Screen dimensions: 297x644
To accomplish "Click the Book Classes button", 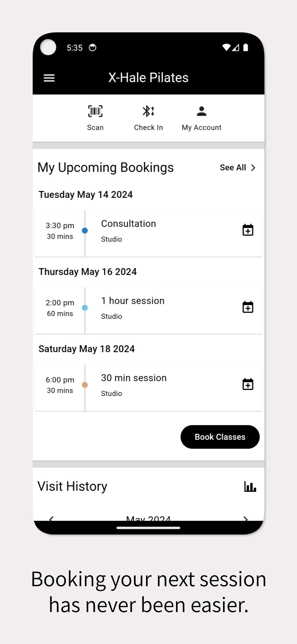I will (x=220, y=437).
